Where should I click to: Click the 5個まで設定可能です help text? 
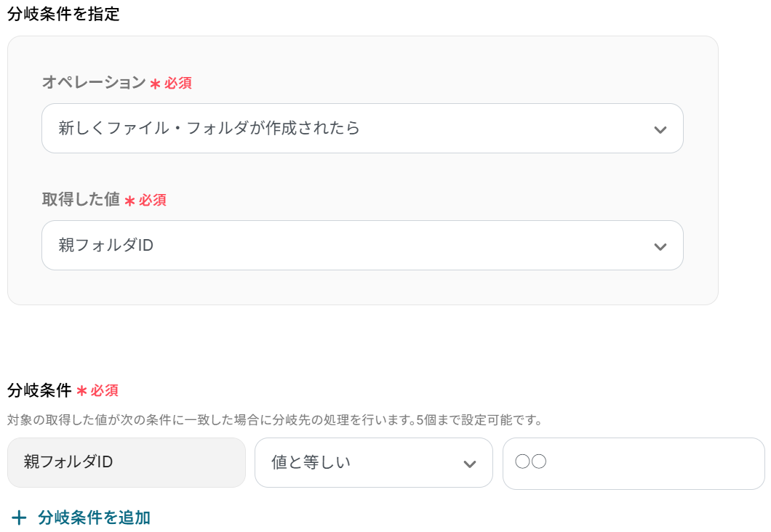coord(479,420)
